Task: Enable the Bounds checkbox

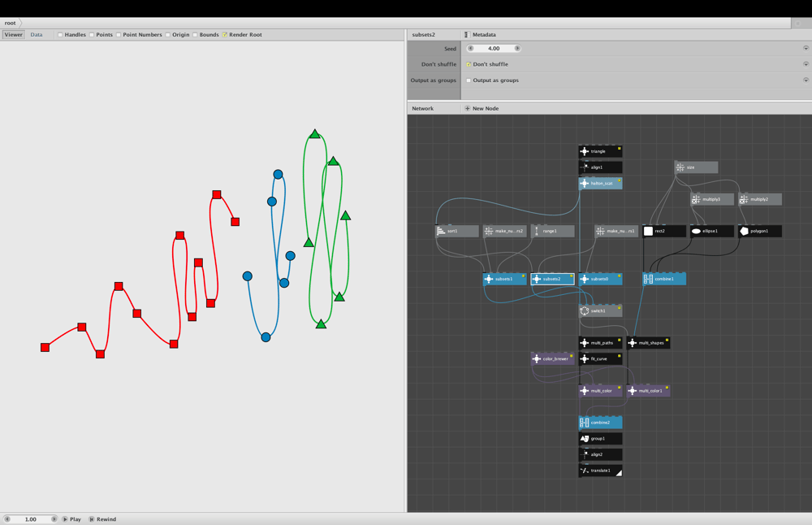Action: click(x=195, y=35)
